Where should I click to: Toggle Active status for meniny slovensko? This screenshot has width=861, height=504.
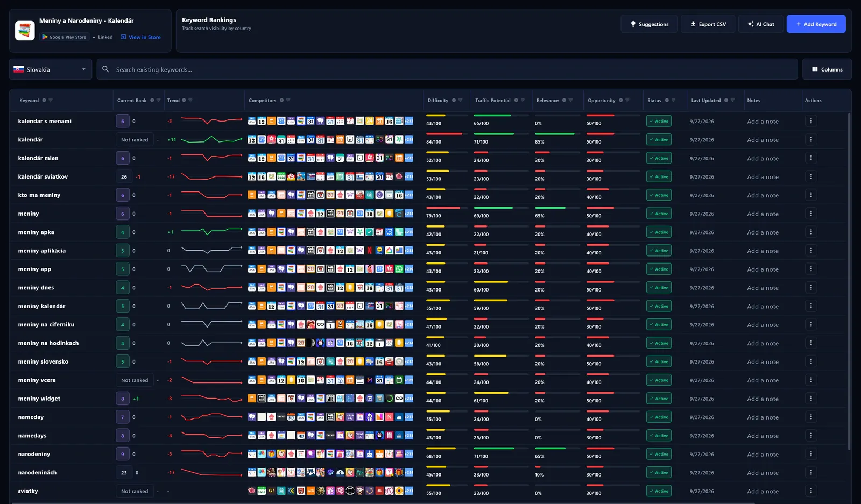(659, 361)
